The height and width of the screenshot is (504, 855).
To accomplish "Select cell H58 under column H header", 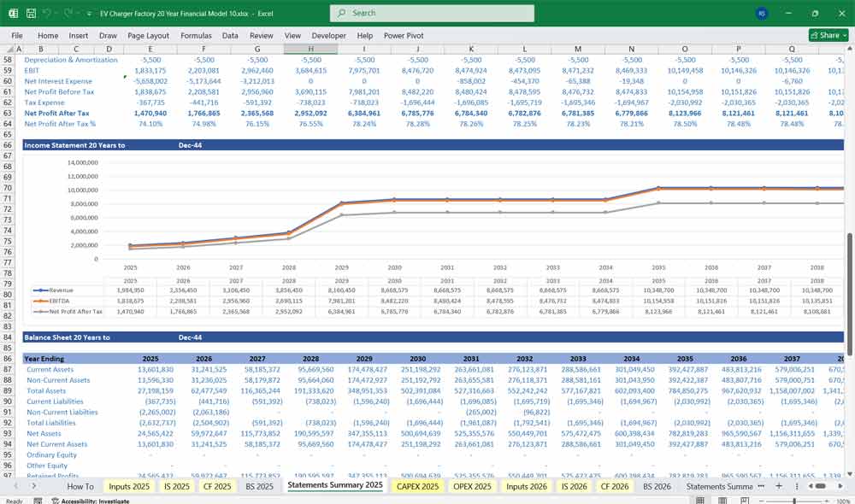I will 310,60.
